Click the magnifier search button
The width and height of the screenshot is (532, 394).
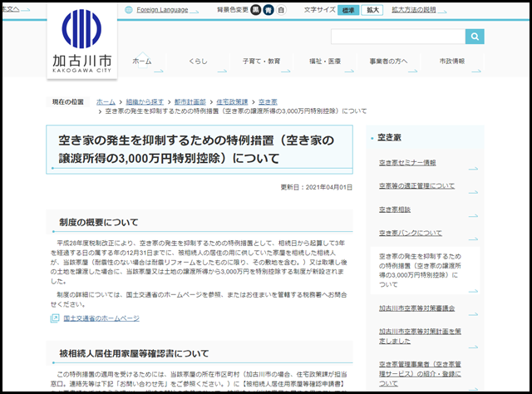pyautogui.click(x=475, y=37)
